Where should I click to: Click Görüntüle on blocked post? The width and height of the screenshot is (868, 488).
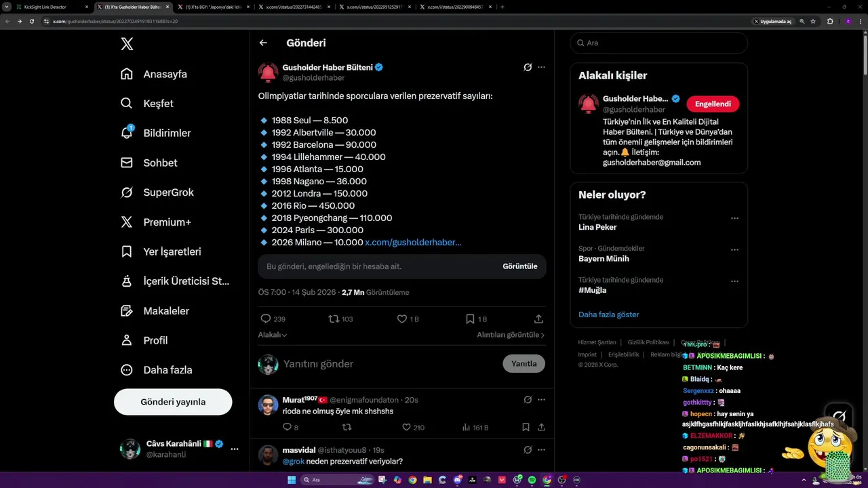click(520, 266)
